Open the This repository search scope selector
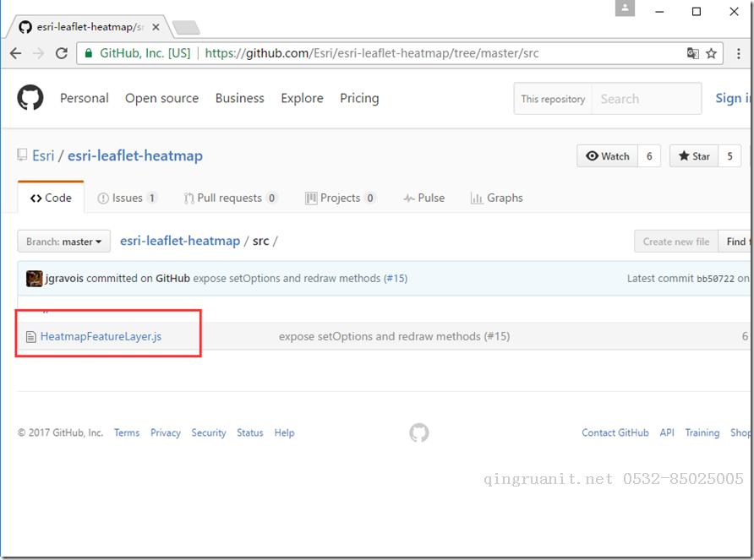 point(553,99)
